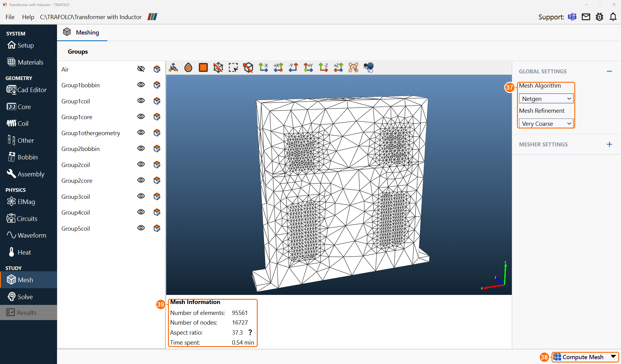Select the Meshing tab
This screenshot has height=364, width=621.
(x=82, y=32)
